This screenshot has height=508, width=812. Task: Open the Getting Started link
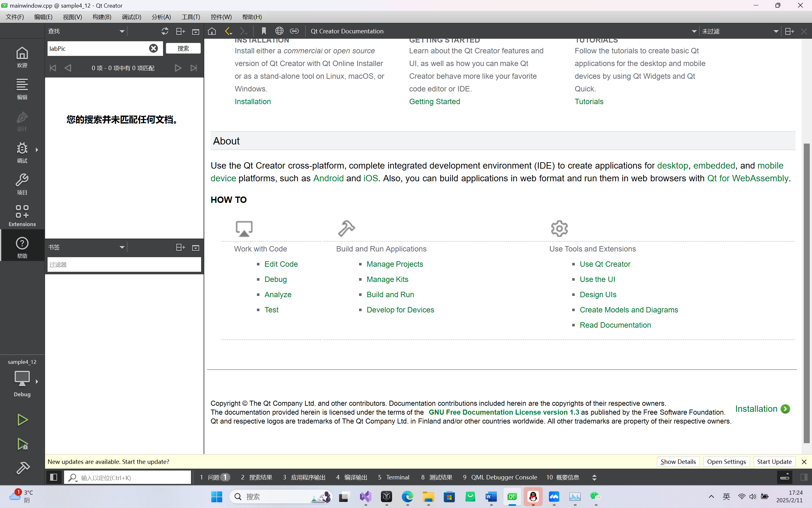point(434,102)
